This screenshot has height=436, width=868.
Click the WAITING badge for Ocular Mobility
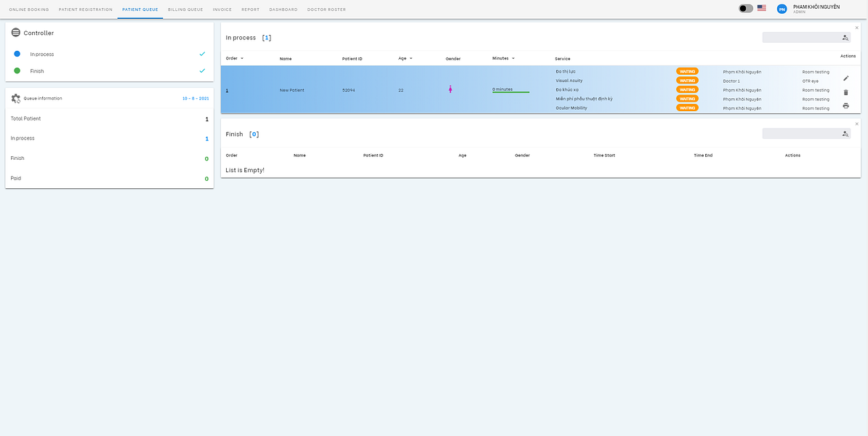click(687, 108)
